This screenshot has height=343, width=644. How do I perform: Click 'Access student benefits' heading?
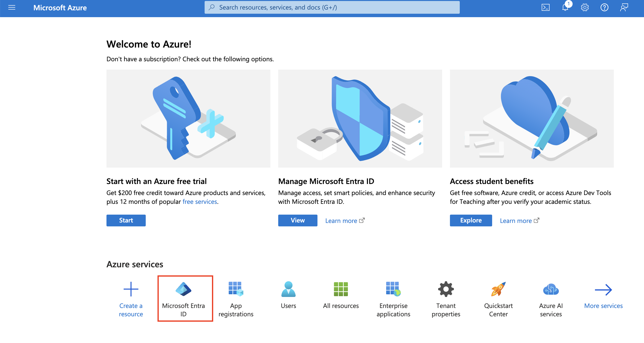492,181
